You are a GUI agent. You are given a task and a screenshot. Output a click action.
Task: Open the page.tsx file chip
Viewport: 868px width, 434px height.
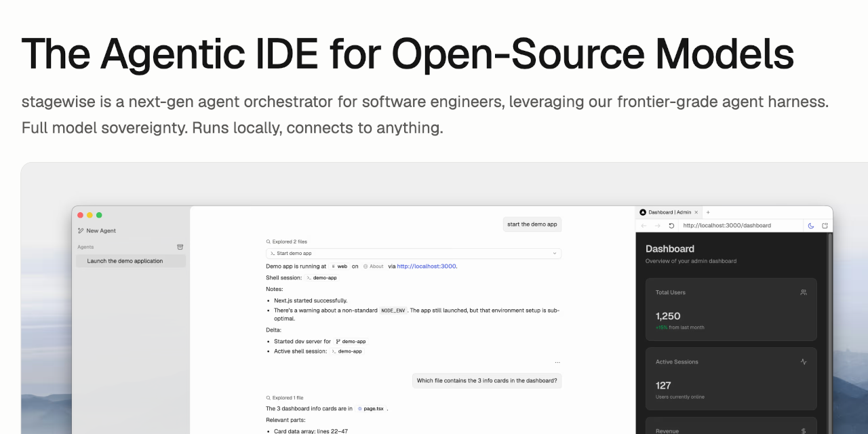click(370, 409)
